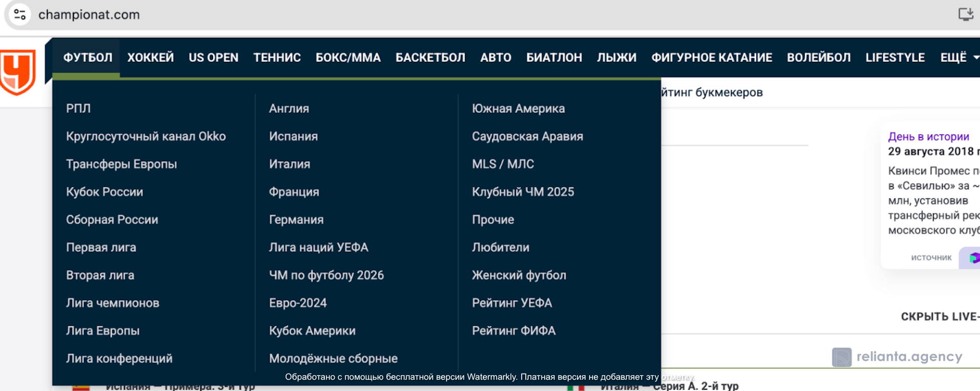Screen dimensions: 980x391
Task: Choose Южная Америка menu item
Action: pyautogui.click(x=518, y=108)
